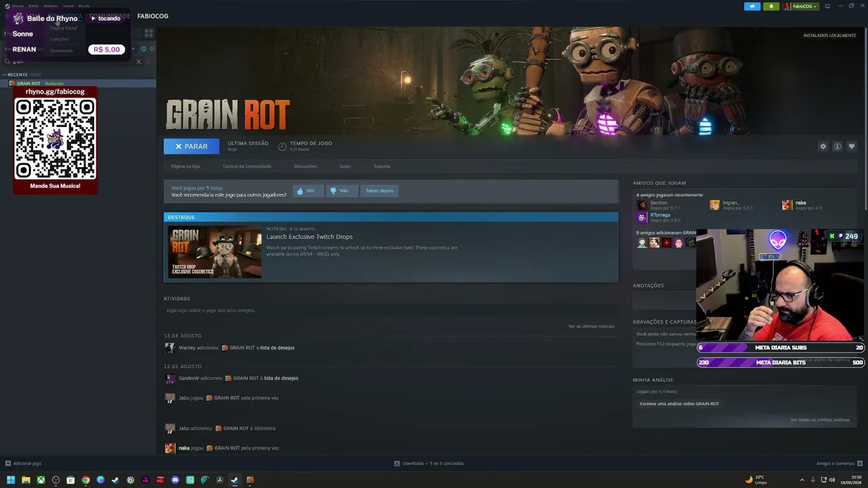Open Ver as últimas notícias link
The image size is (868, 488).
(x=591, y=326)
